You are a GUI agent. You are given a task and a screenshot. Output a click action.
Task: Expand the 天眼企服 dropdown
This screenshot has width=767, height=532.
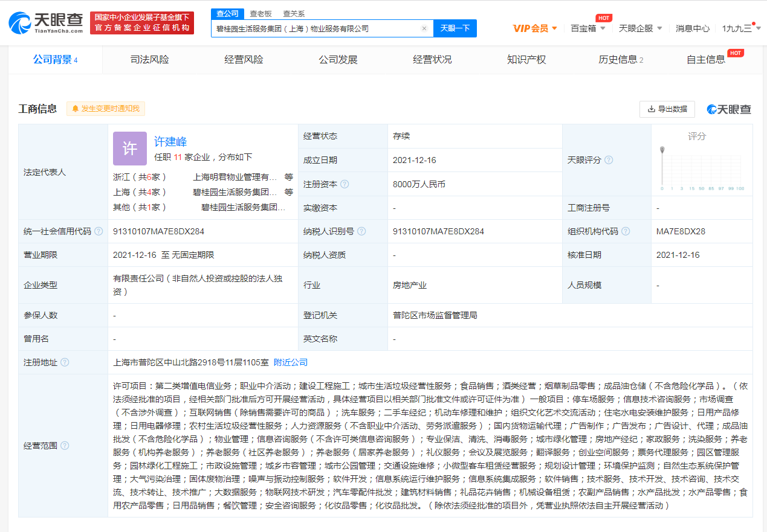pos(640,28)
